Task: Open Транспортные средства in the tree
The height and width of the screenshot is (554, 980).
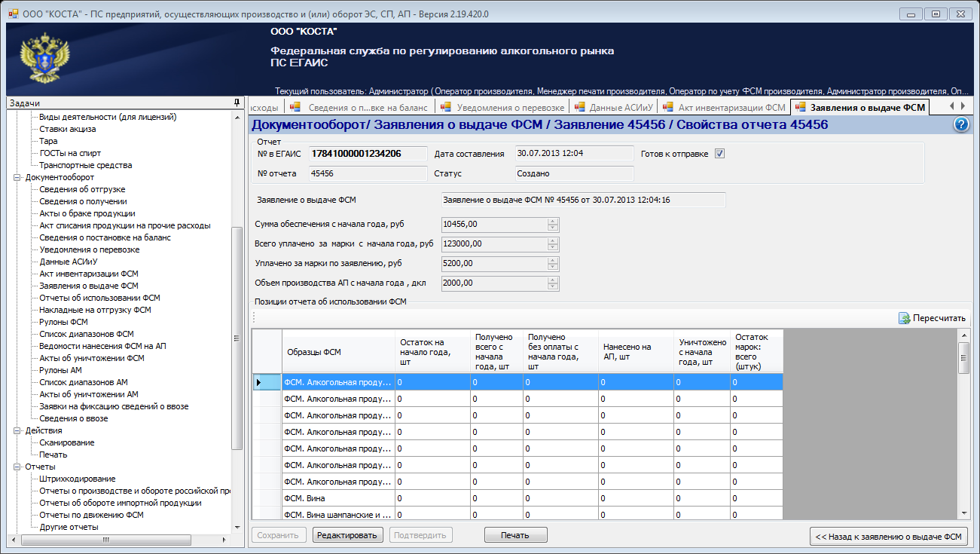Action: (85, 165)
